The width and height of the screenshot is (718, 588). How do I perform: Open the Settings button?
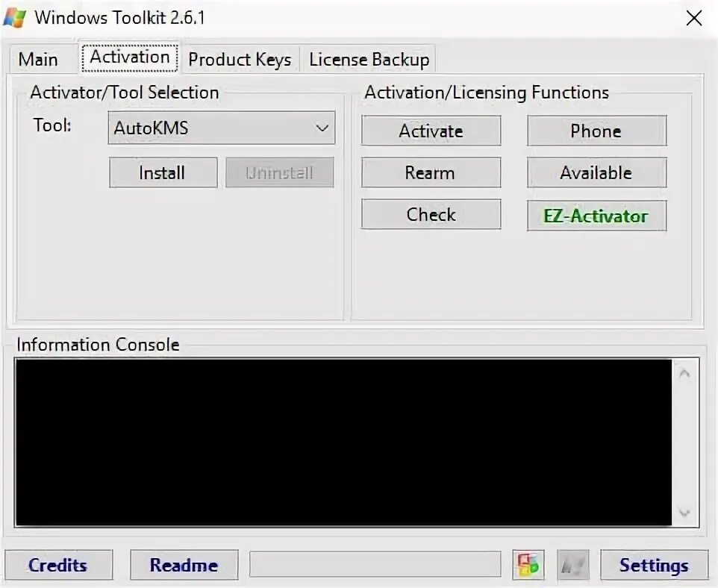[x=655, y=565]
